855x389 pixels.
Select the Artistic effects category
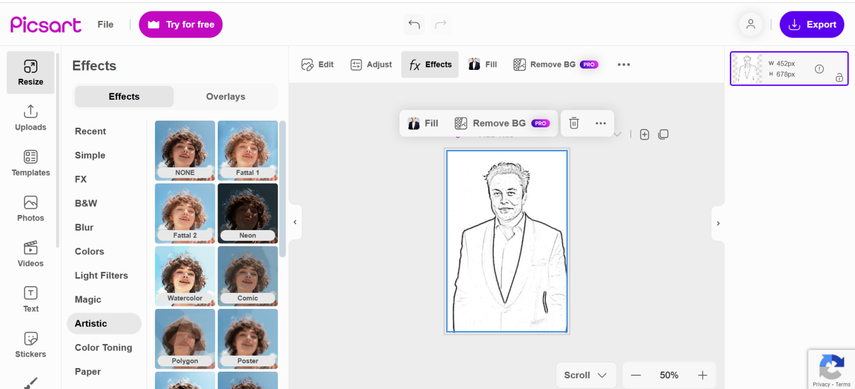104,324
